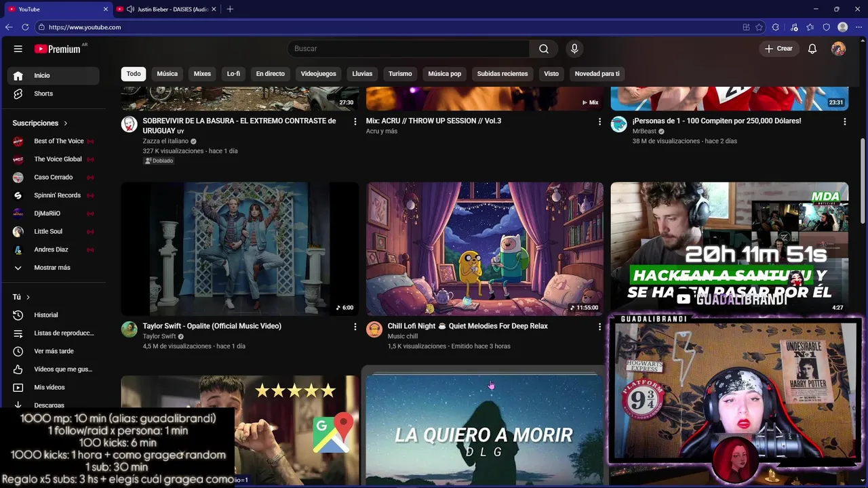Screen dimensions: 868x488
Task: Open Zazza el italiano channel link
Action: 165,141
